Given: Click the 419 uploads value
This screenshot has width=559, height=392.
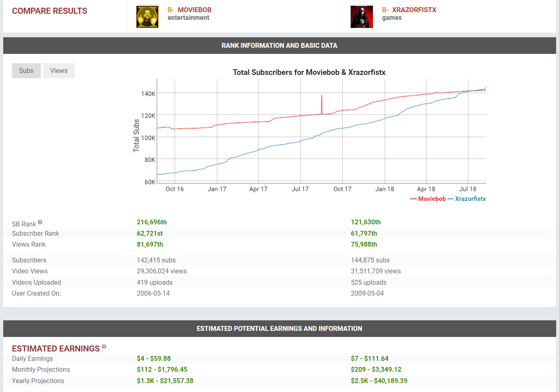Looking at the screenshot, I should pos(154,282).
